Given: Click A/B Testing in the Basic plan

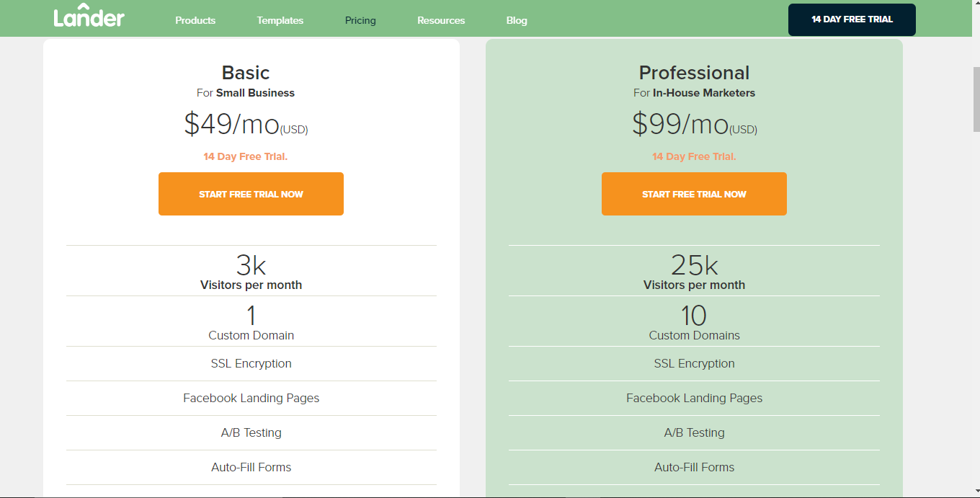Looking at the screenshot, I should click(x=251, y=432).
